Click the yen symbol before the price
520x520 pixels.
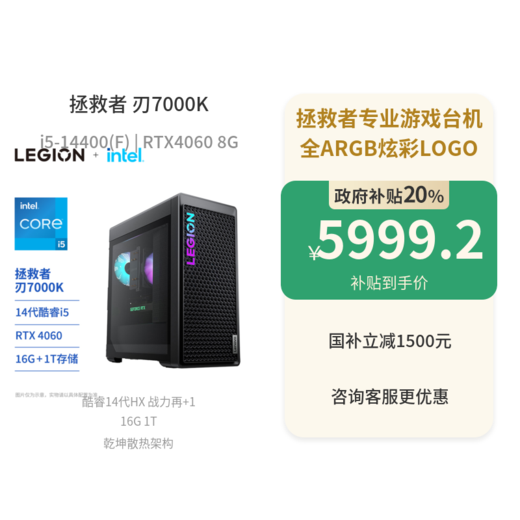click(314, 253)
